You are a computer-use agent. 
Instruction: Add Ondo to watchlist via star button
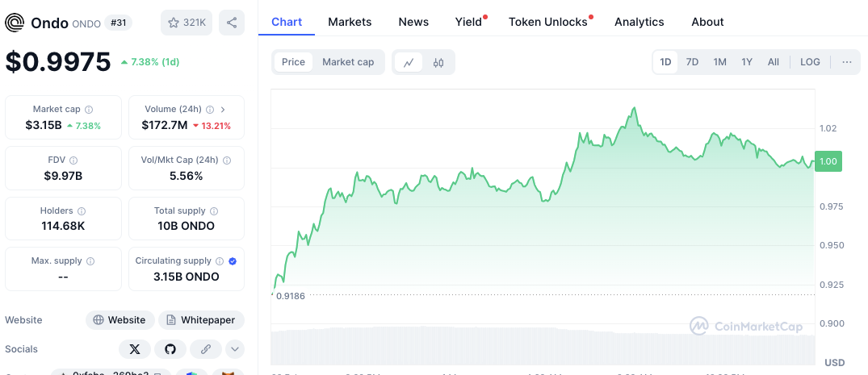187,23
